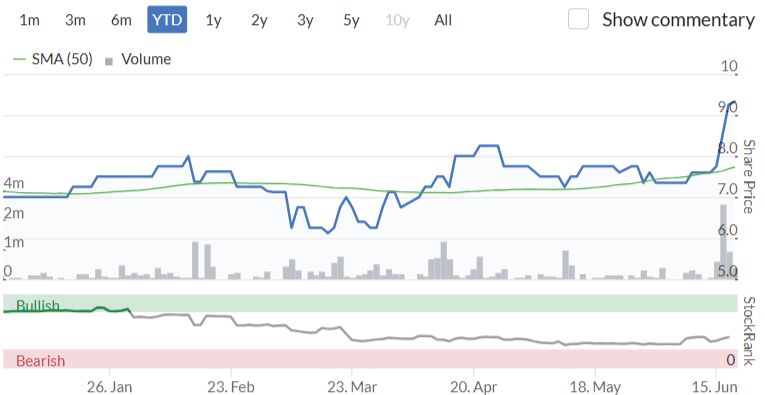Select the 10y time range
Screen dimensions: 765x395
coord(397,20)
